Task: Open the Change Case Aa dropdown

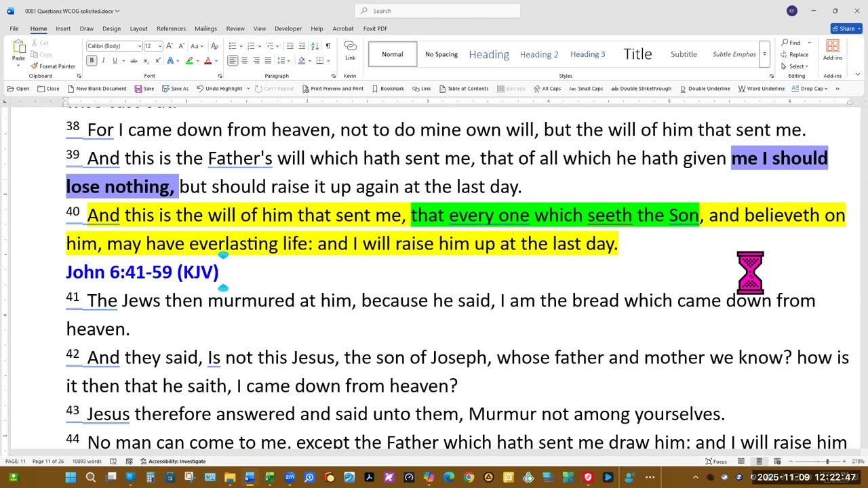Action: tap(197, 46)
